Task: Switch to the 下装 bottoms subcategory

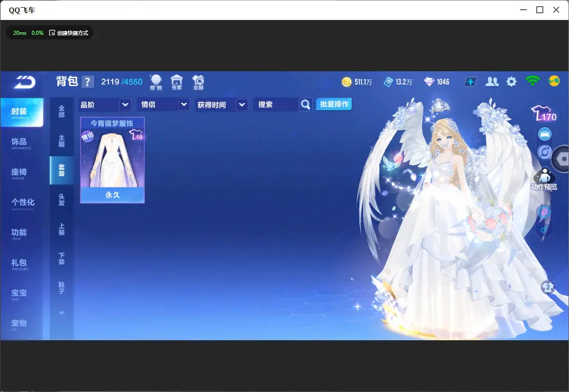Action: (x=62, y=259)
